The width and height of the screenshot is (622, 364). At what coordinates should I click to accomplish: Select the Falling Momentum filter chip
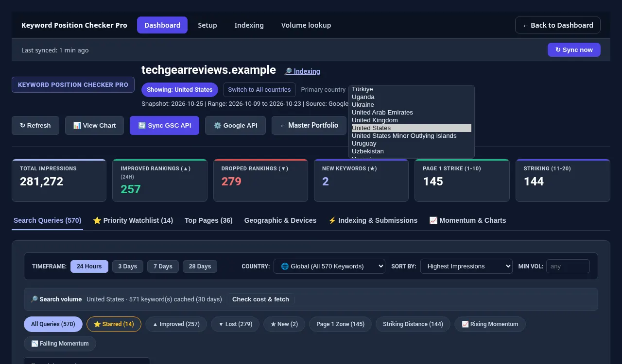coord(60,344)
